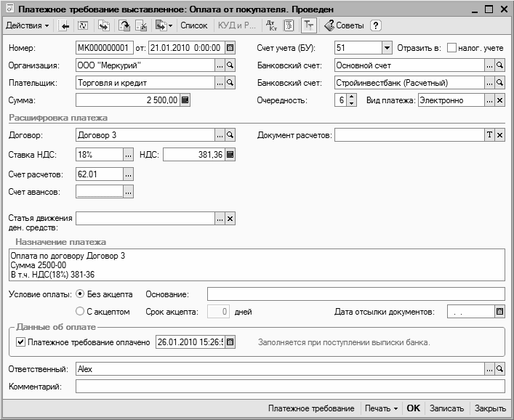Clear the Документ расчетов field
Viewport: 514px width, 420px height.
coord(499,135)
